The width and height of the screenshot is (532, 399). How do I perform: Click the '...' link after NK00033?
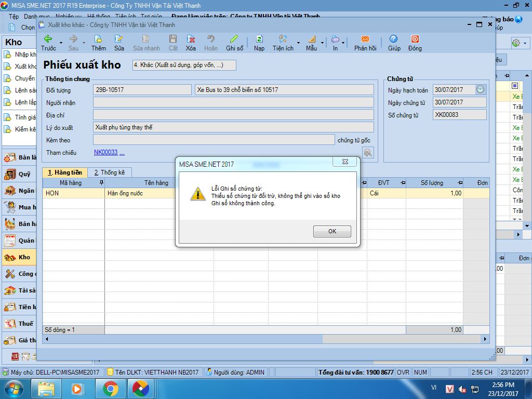tap(122, 152)
